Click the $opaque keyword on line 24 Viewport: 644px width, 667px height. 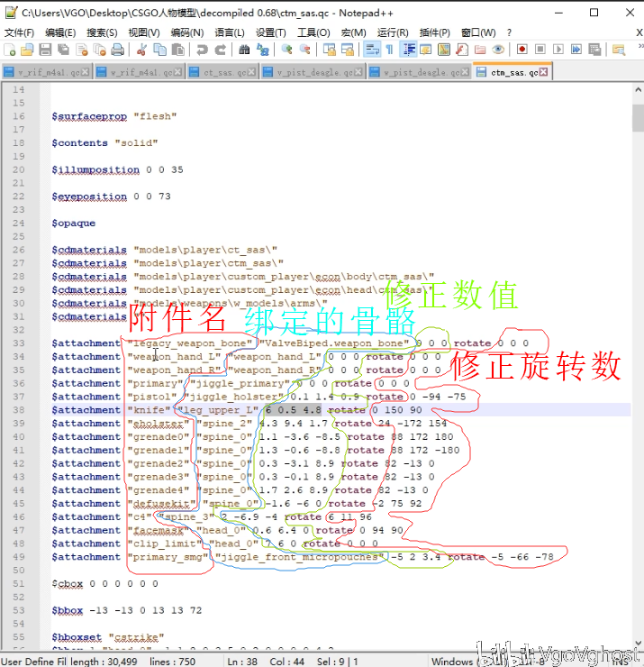point(74,223)
